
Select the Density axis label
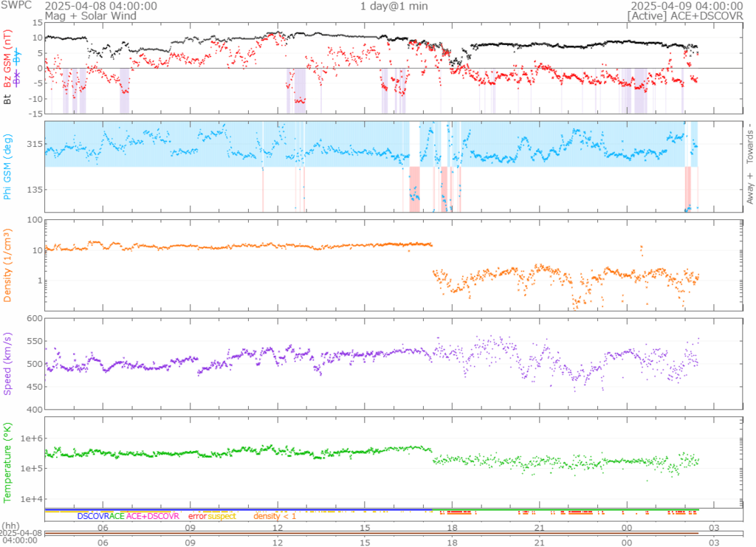click(x=8, y=267)
